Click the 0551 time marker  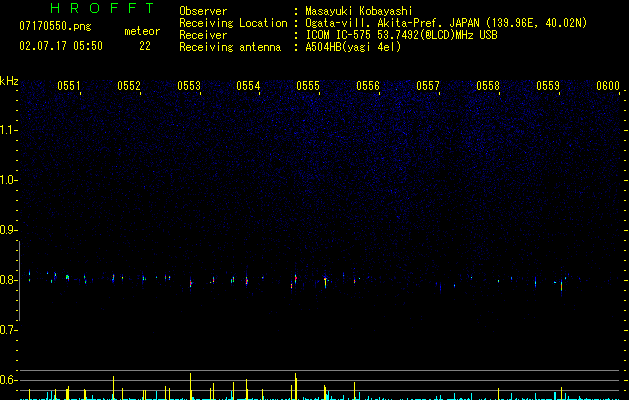point(69,86)
